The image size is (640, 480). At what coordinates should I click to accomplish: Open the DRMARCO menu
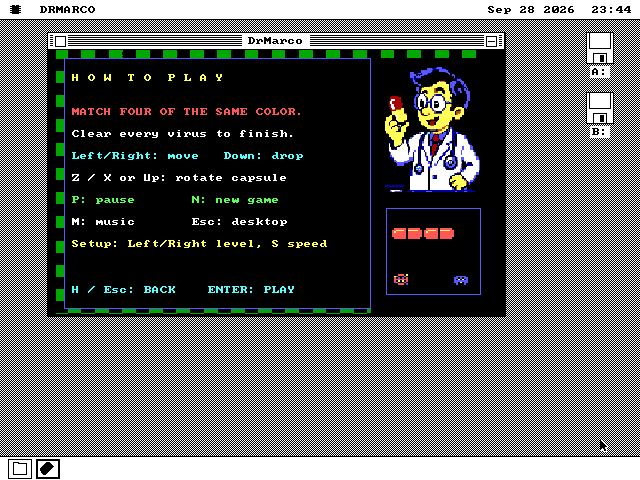pos(67,9)
